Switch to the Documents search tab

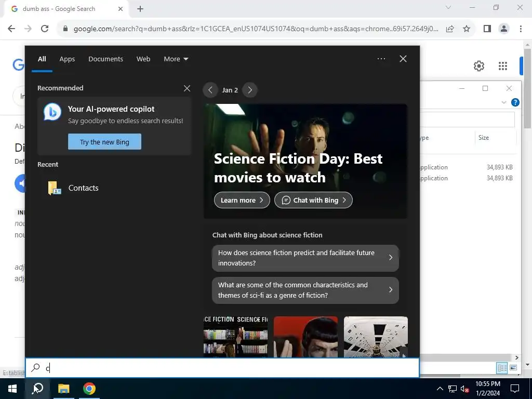pyautogui.click(x=105, y=59)
